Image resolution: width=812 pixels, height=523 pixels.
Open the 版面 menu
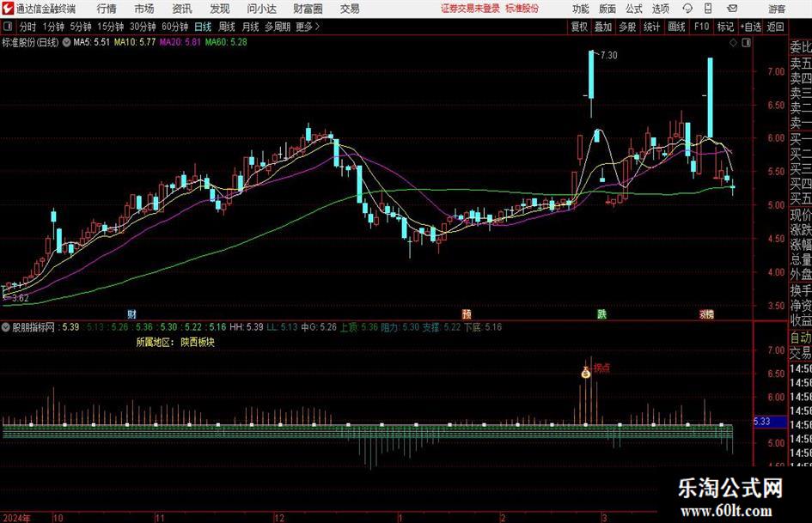coord(607,9)
